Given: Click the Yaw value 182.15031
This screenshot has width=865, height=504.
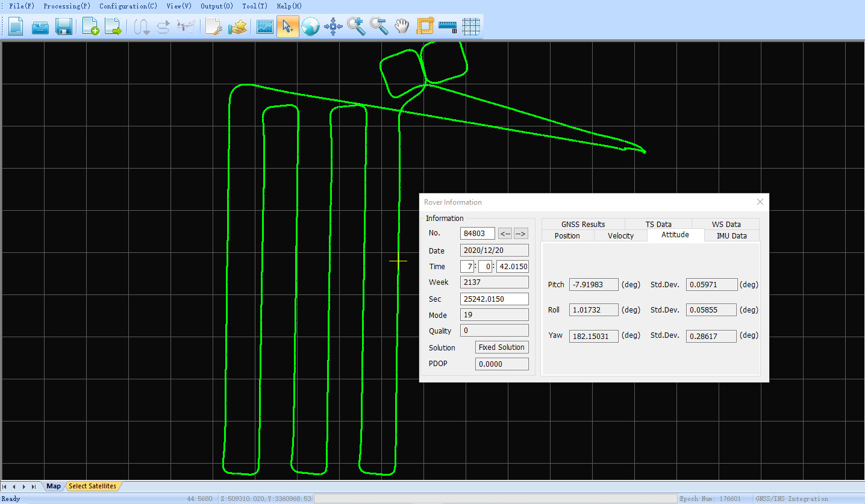Looking at the screenshot, I should [594, 336].
